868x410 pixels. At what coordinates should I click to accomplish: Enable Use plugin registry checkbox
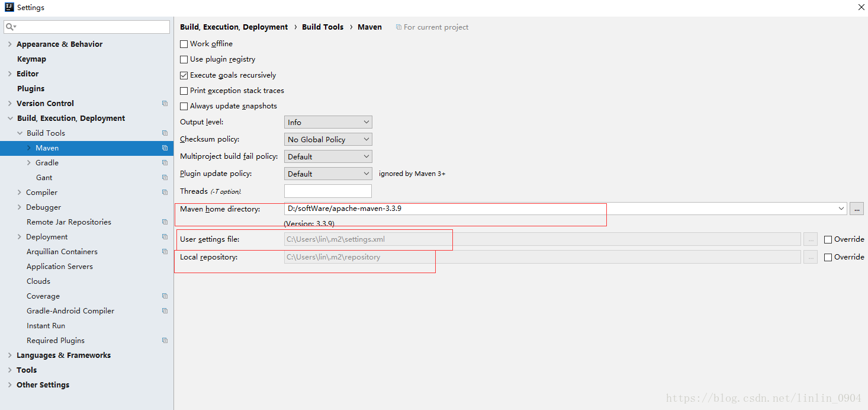pyautogui.click(x=184, y=59)
